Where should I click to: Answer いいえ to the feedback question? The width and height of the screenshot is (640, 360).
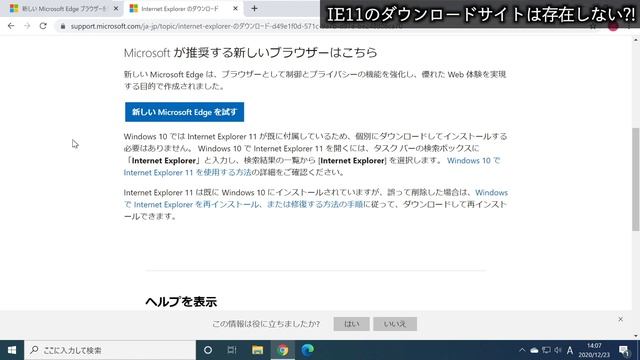[x=395, y=324]
